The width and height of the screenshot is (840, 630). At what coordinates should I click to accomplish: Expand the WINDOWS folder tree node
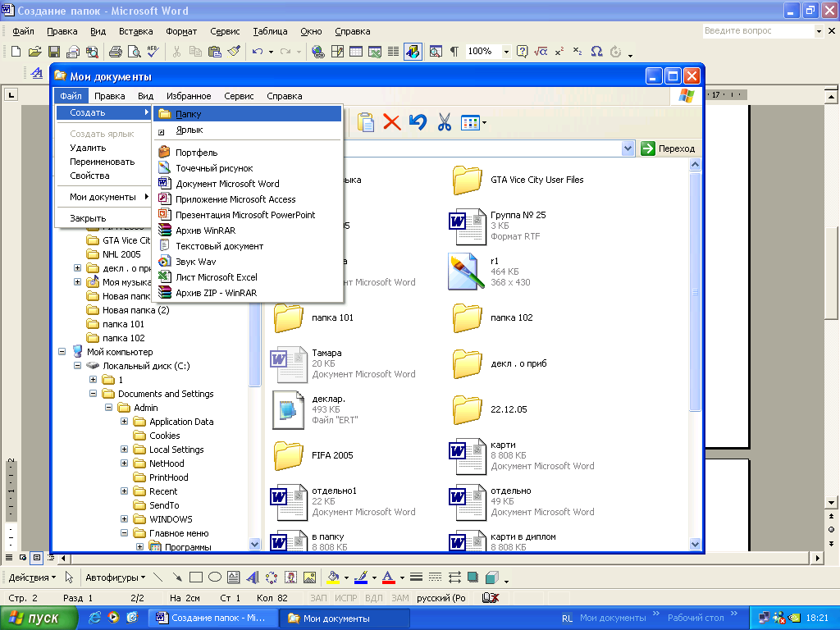click(x=125, y=518)
